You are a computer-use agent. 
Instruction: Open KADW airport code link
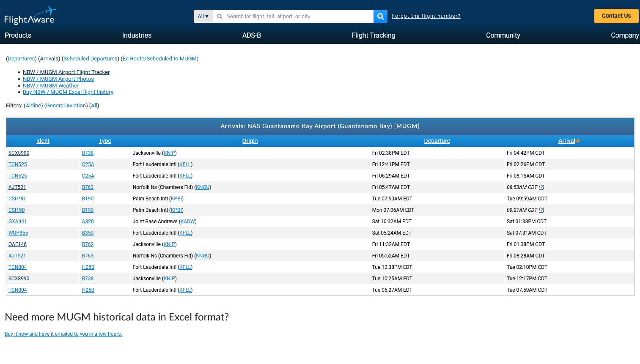point(188,222)
